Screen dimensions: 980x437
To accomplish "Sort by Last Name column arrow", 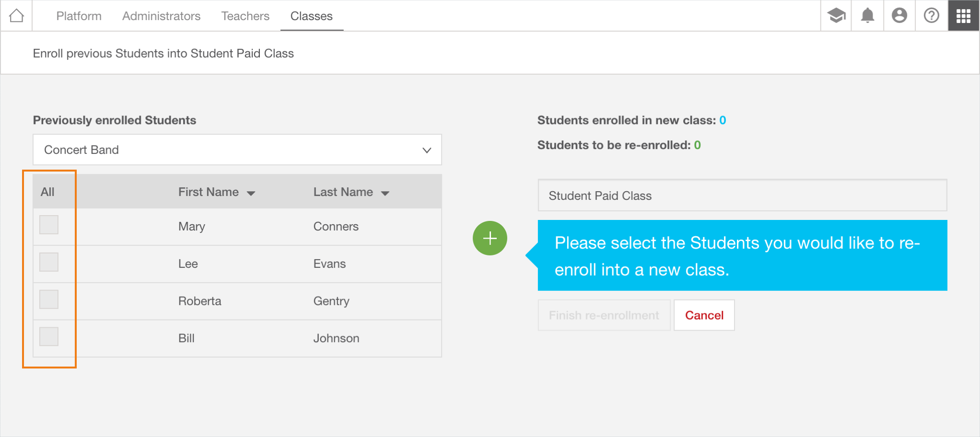I will coord(385,193).
